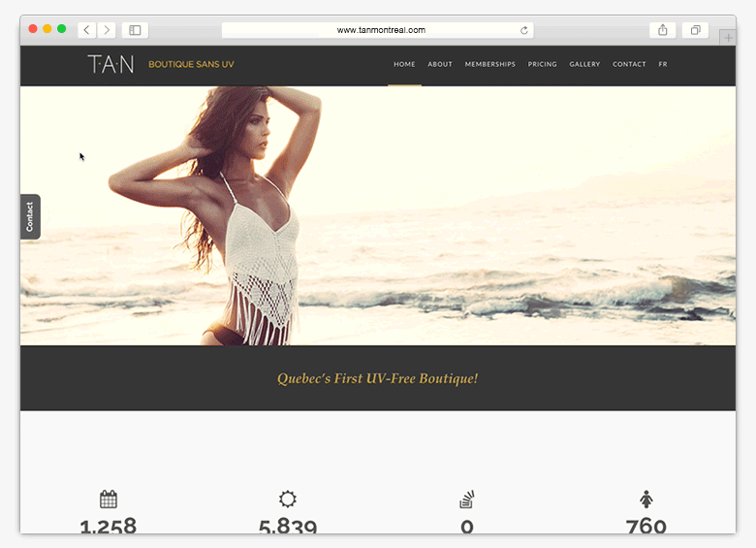
Task: Show all tabs overview button
Action: (695, 30)
